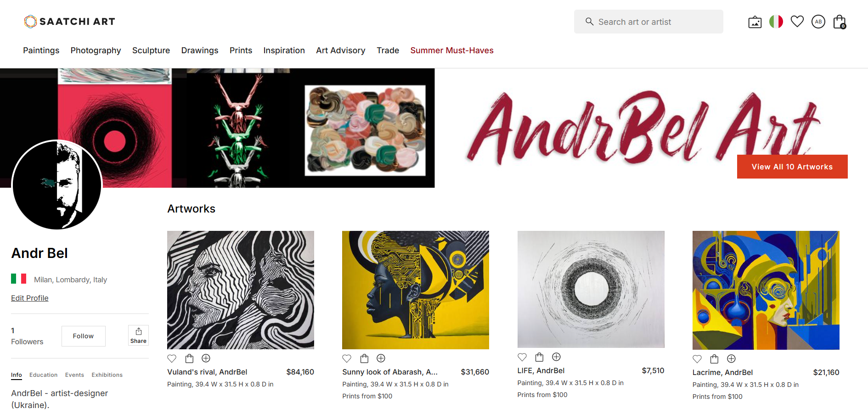The width and height of the screenshot is (868, 414).
Task: Click the Follow button
Action: [83, 336]
